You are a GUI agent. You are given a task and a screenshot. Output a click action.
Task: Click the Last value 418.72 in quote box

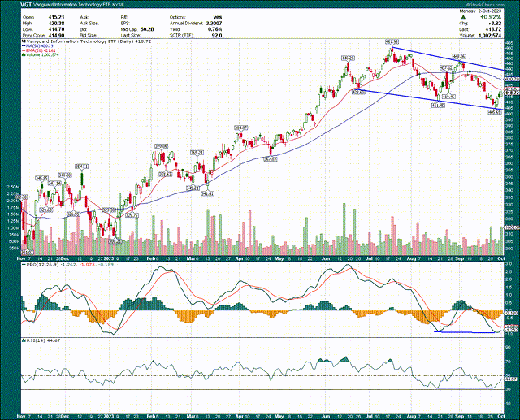pyautogui.click(x=493, y=29)
